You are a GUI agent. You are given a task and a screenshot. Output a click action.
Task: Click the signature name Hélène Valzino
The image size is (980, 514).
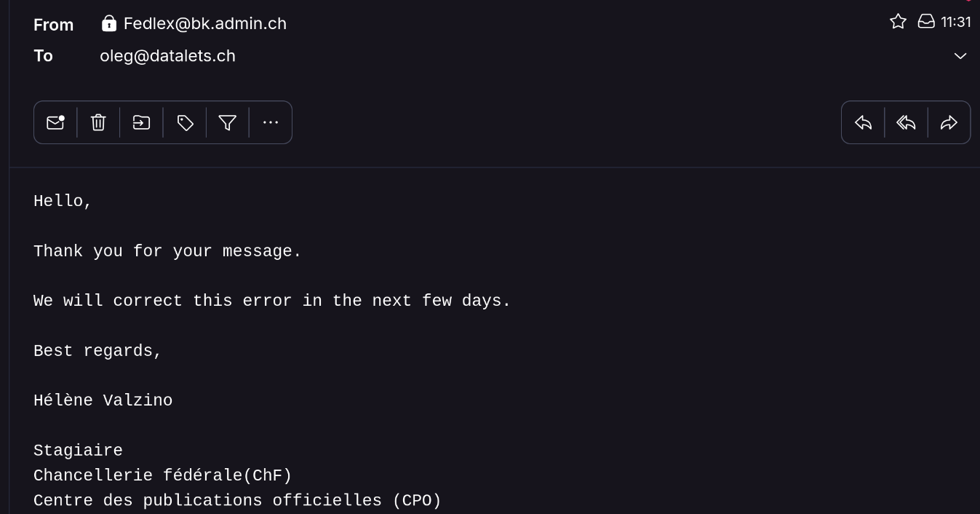click(103, 400)
